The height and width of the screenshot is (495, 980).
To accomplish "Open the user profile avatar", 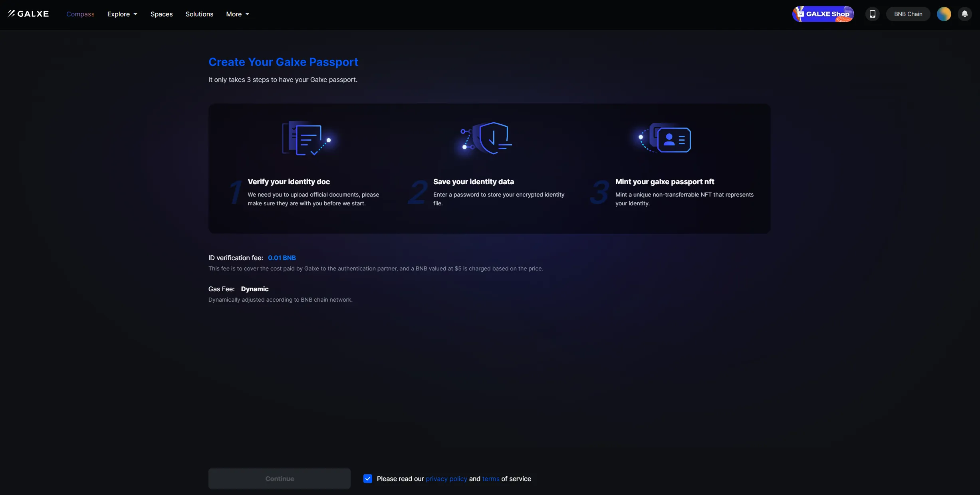I will [x=944, y=14].
